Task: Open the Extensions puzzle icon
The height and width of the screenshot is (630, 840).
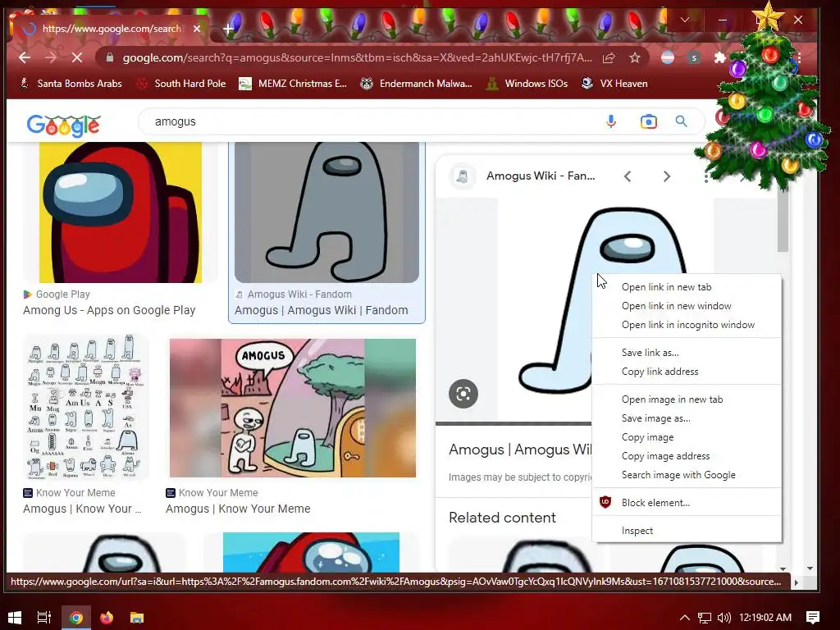Action: [720, 58]
